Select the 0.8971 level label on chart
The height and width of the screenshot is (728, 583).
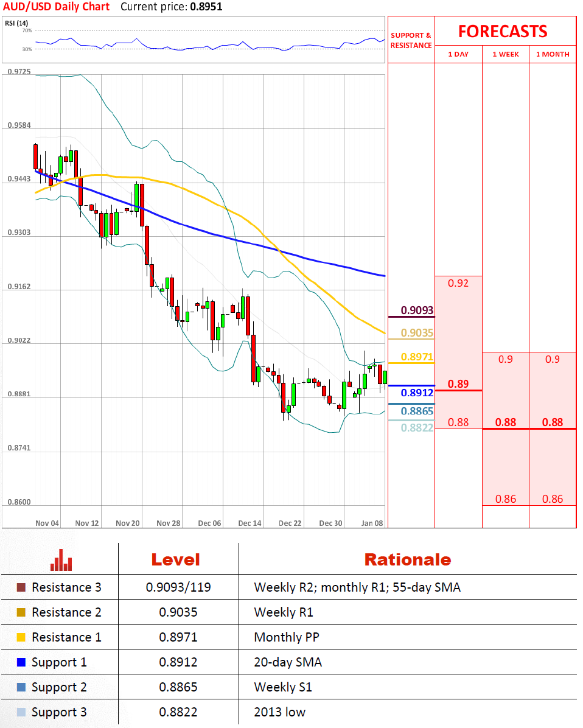[417, 357]
